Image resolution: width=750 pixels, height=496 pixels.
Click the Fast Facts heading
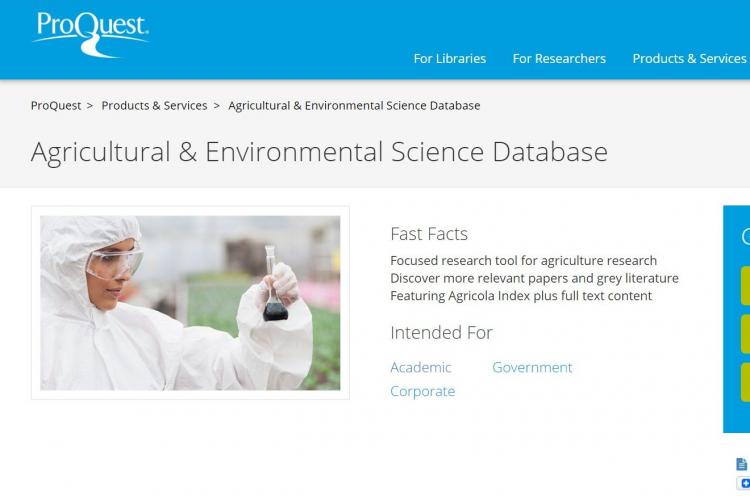(x=429, y=234)
